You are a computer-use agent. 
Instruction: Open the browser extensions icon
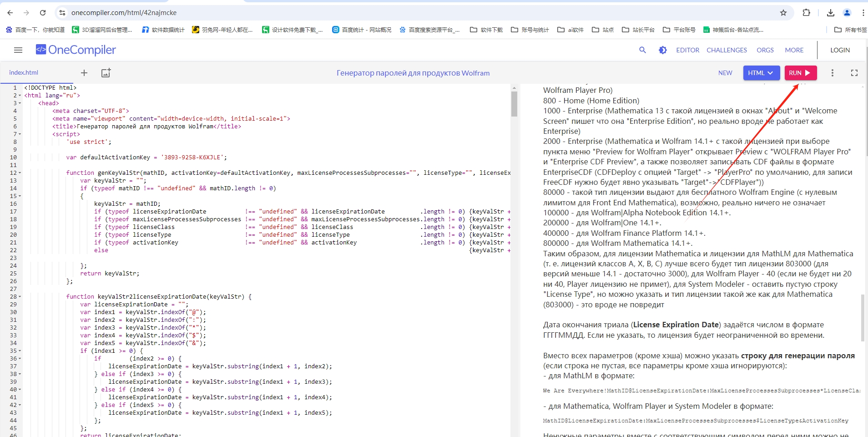point(807,13)
